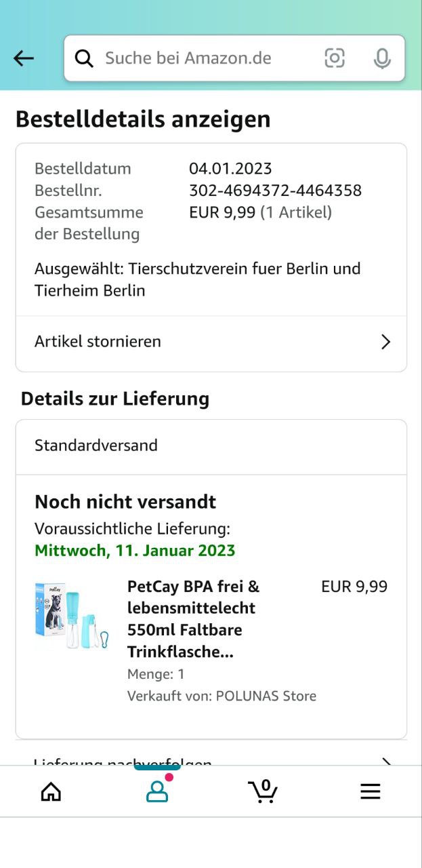Open the camera lens scan icon
The width and height of the screenshot is (422, 868).
335,58
